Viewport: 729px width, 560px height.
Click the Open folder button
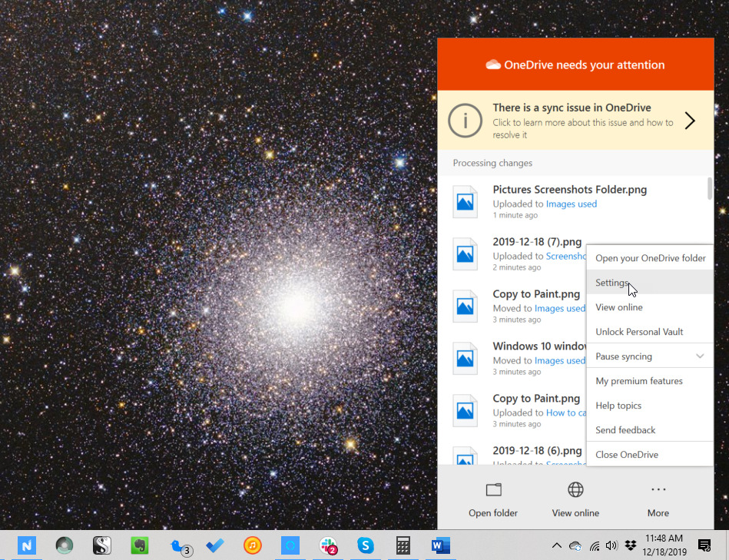click(493, 499)
